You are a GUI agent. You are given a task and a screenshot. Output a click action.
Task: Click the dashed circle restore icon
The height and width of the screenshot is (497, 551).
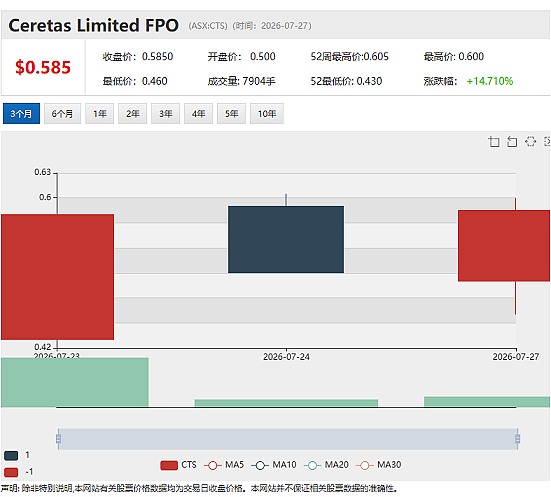click(x=530, y=141)
